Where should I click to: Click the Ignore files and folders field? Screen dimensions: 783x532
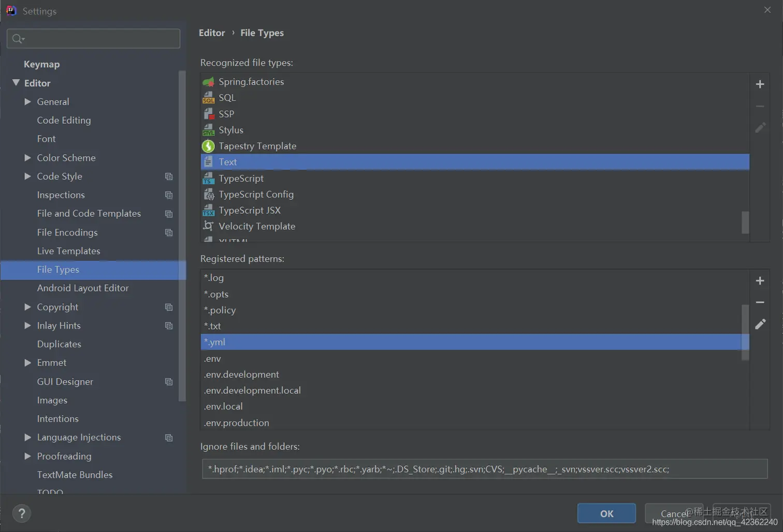click(x=466, y=469)
